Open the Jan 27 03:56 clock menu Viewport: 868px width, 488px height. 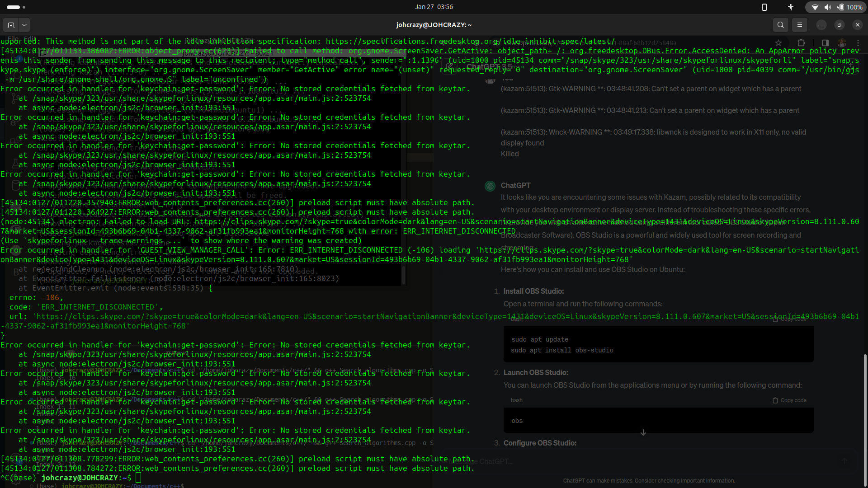[434, 7]
